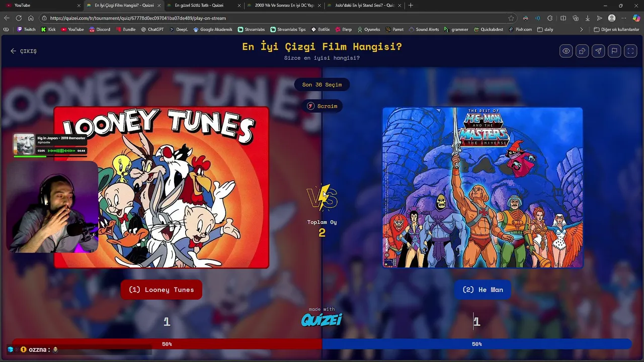644x362 pixels.
Task: Open the made with Quizei logo link
Action: 322,317
